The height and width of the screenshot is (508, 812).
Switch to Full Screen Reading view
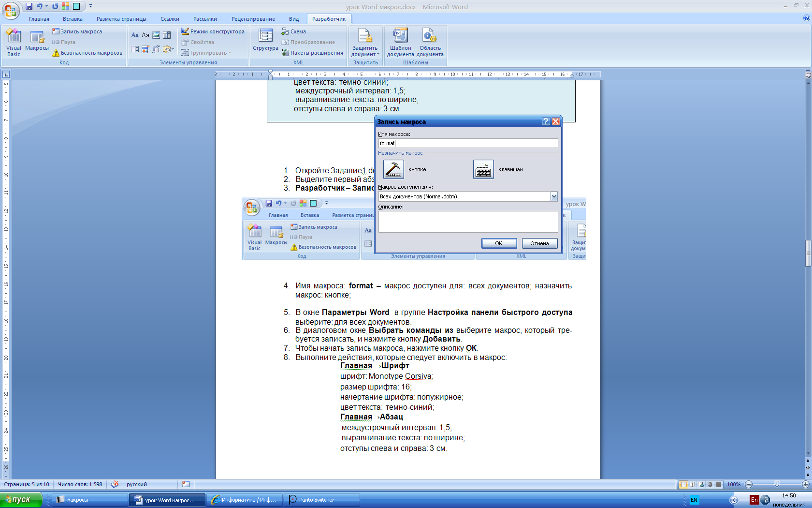(x=692, y=484)
